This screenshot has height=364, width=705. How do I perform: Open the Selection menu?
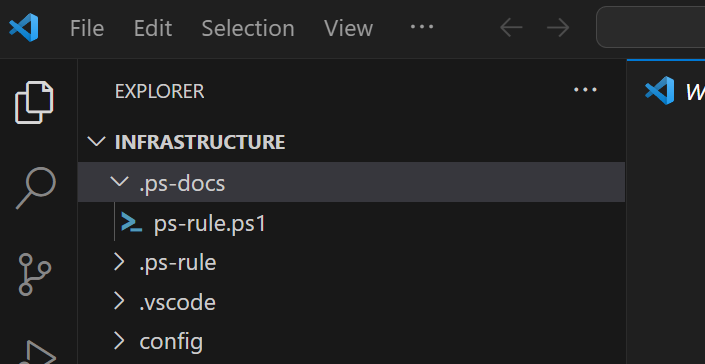pyautogui.click(x=248, y=29)
